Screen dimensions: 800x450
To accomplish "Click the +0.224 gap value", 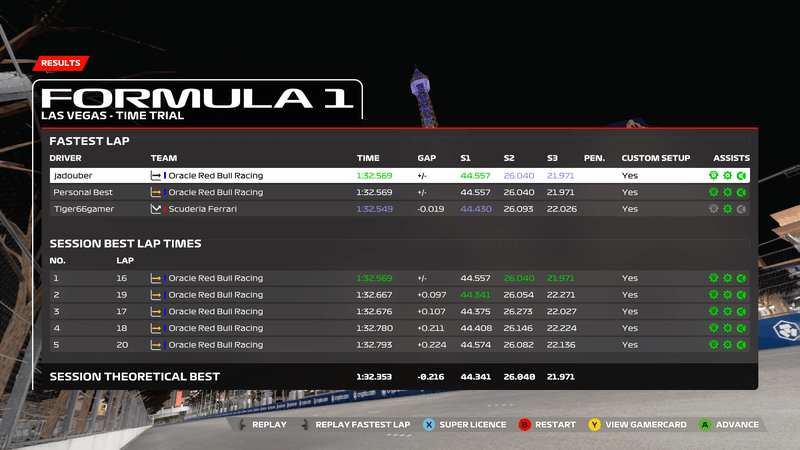I will pyautogui.click(x=432, y=345).
